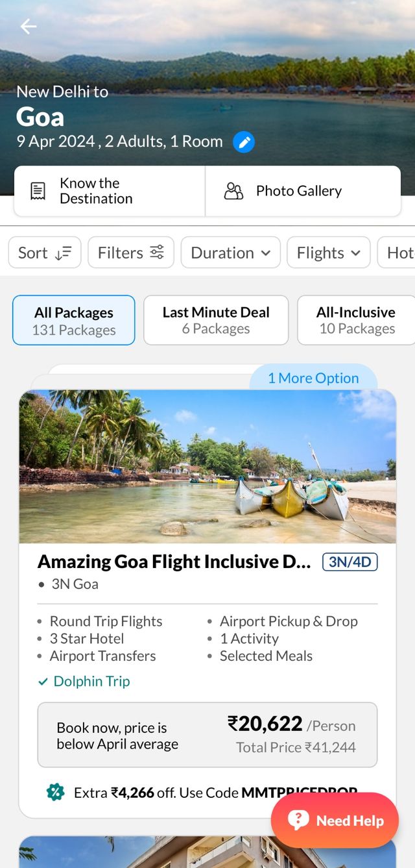Tap the discount coupon badge icon
This screenshot has height=868, width=415.
56,792
